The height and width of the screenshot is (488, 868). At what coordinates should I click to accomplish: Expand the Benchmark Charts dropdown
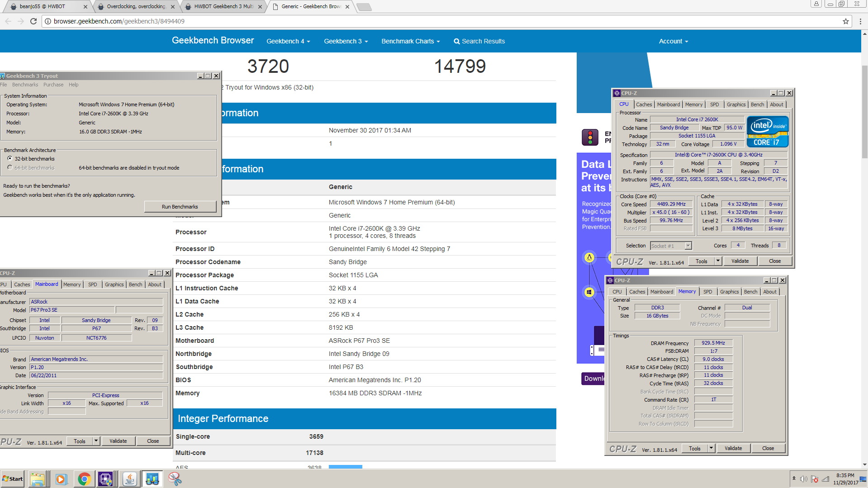click(410, 41)
